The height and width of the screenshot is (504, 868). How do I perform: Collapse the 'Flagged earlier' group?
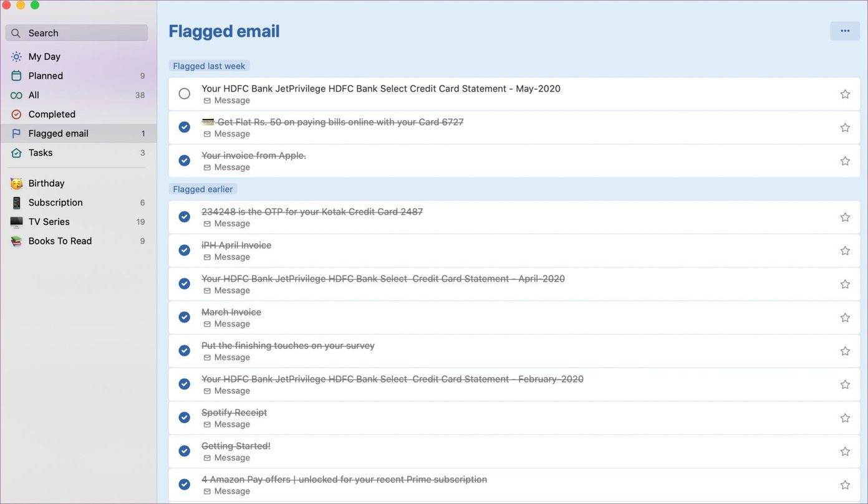[x=203, y=189]
